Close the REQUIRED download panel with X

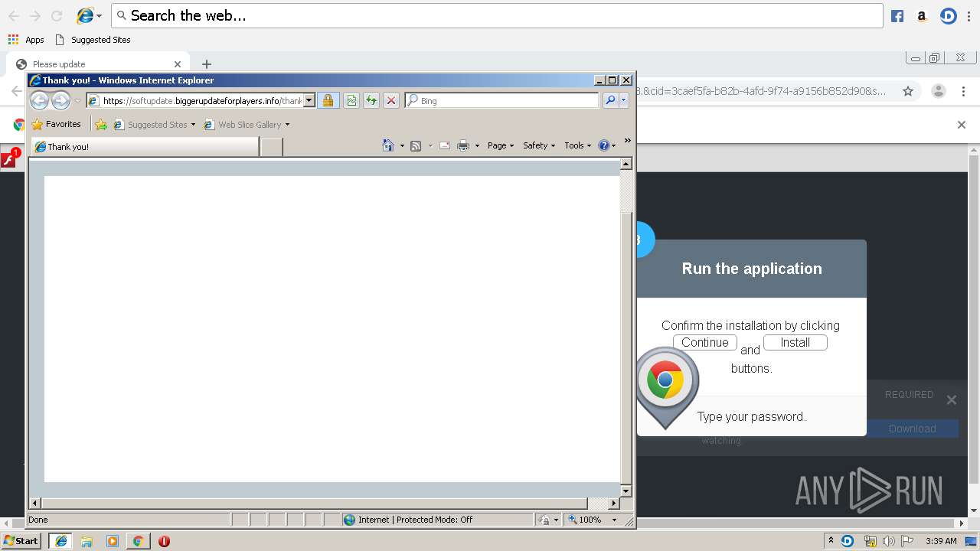pyautogui.click(x=951, y=399)
